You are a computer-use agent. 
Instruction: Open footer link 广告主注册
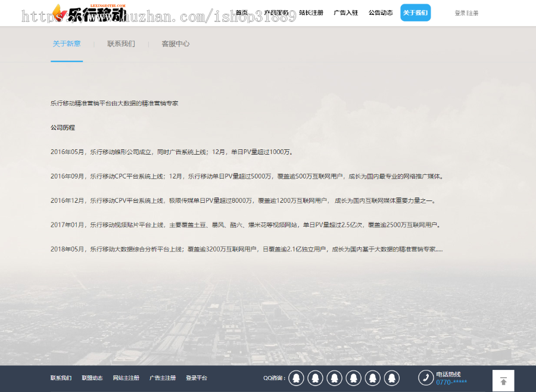tap(163, 378)
